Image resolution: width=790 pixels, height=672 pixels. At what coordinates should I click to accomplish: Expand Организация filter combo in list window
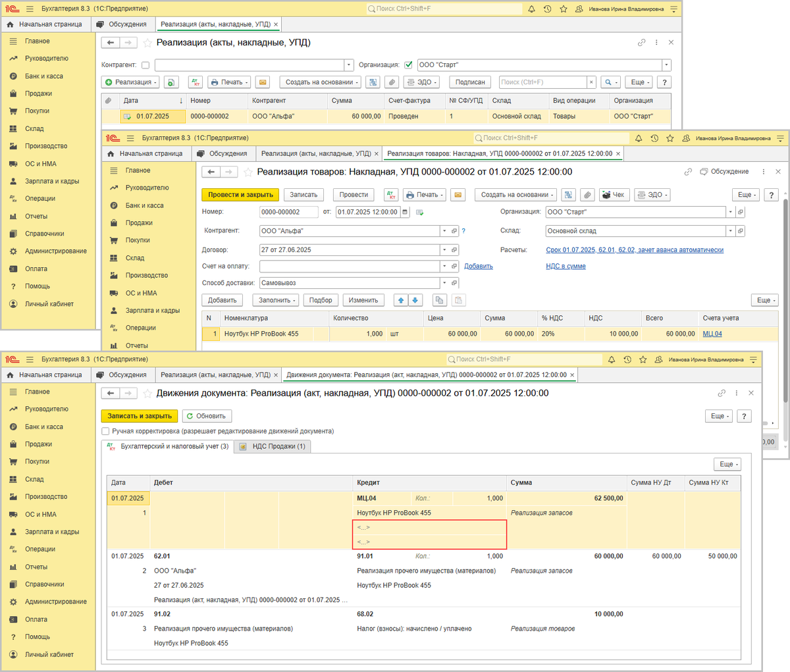click(666, 65)
